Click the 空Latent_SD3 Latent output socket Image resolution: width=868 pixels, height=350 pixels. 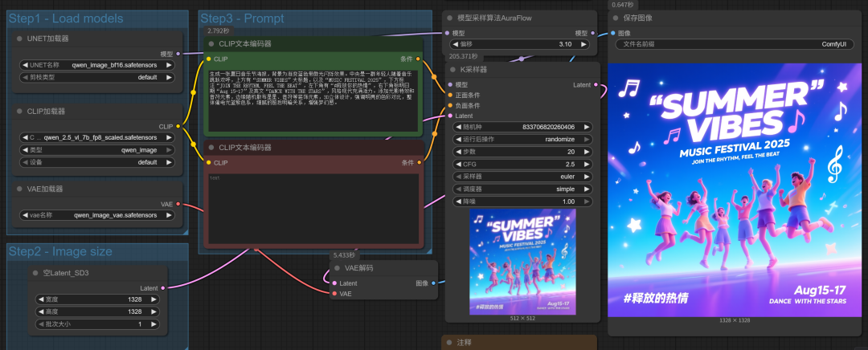point(162,288)
